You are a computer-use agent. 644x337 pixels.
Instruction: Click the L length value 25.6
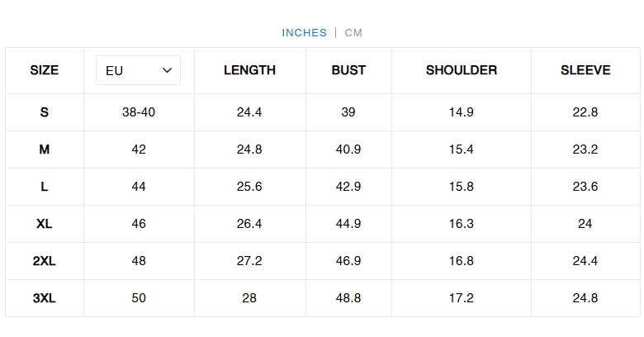[249, 187]
